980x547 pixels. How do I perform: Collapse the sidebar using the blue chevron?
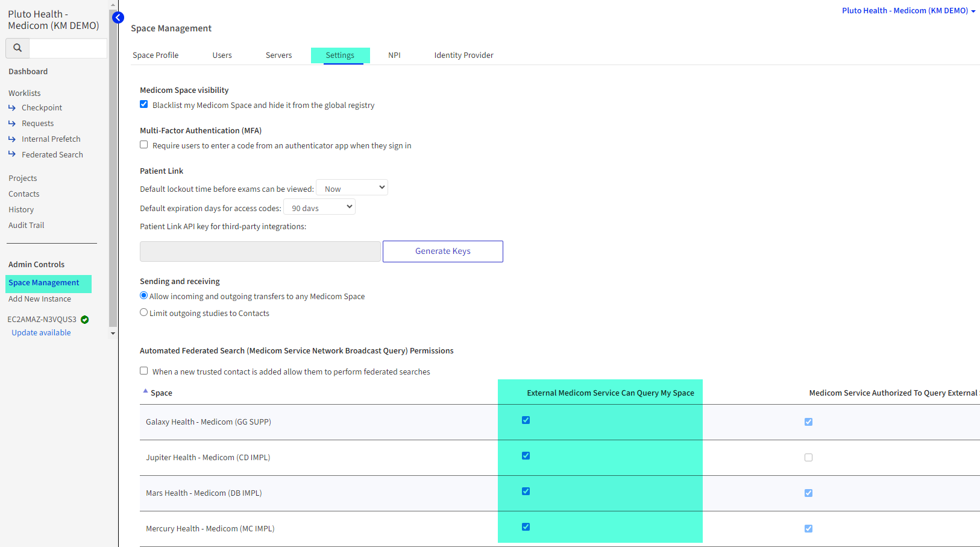[x=118, y=17]
